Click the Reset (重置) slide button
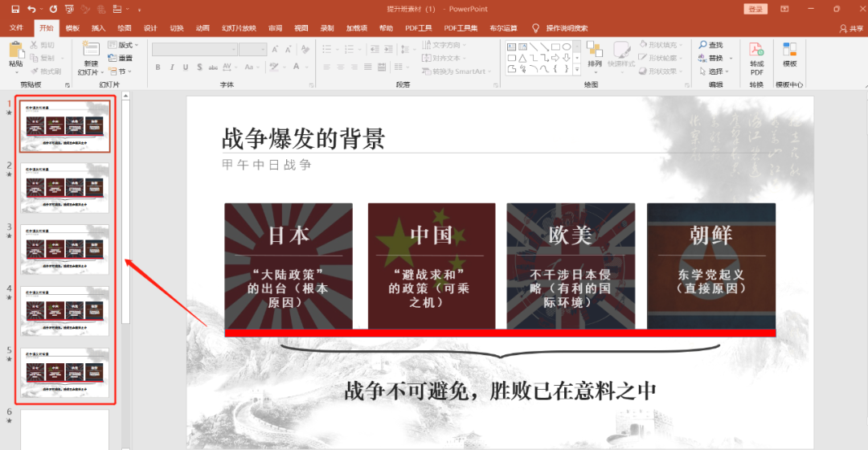Screen dimensions: 868x450 pyautogui.click(x=121, y=58)
